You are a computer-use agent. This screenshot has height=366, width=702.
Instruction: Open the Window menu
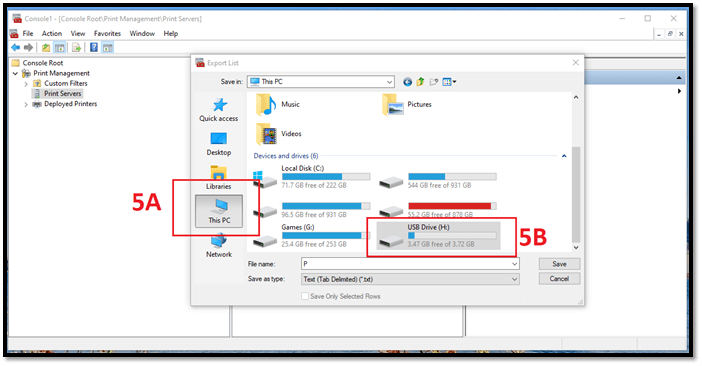tap(142, 34)
